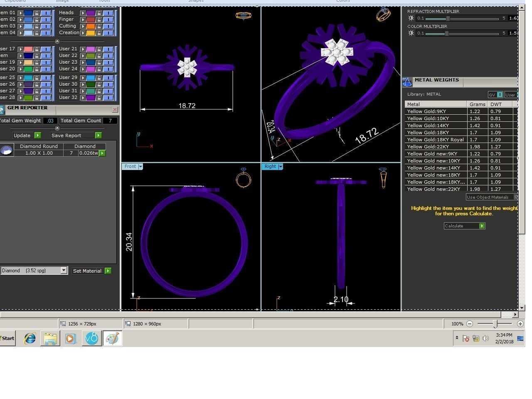Open the Windows Start menu
This screenshot has width=532, height=399.
pos(7,338)
